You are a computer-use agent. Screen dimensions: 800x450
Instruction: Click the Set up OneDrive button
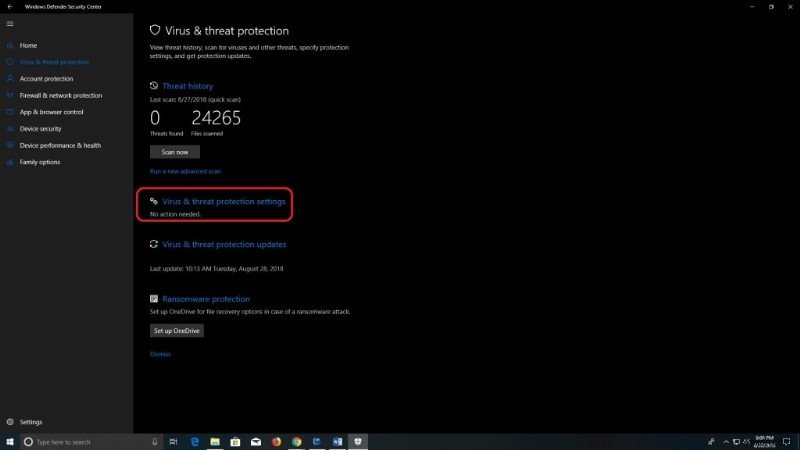177,331
